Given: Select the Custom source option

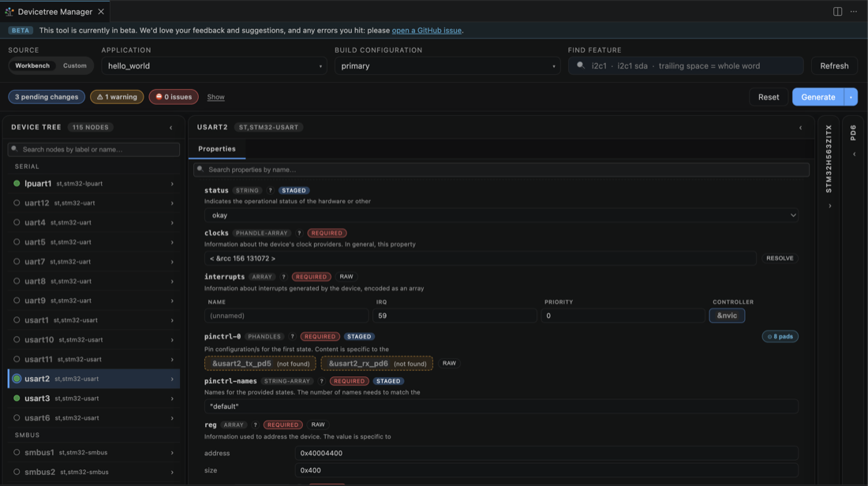Looking at the screenshot, I should [x=75, y=65].
